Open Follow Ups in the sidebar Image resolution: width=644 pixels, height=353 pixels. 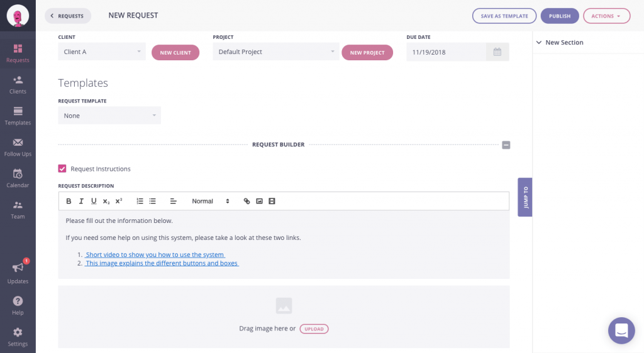click(x=18, y=147)
